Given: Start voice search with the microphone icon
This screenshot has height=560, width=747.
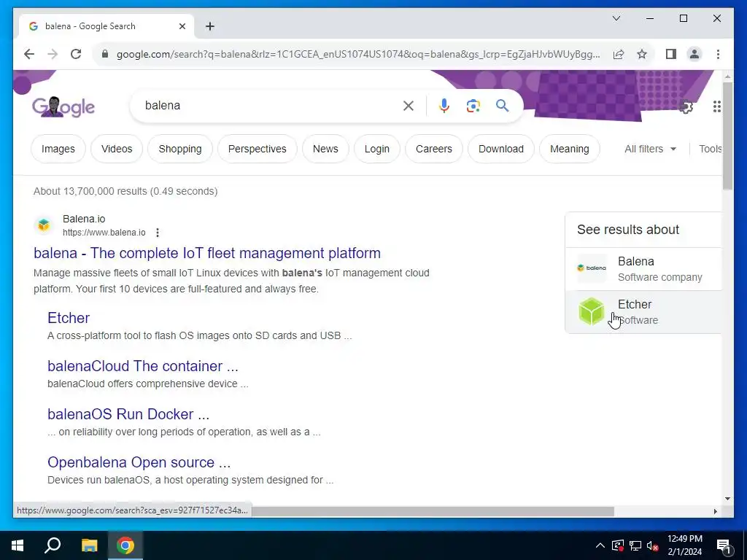Looking at the screenshot, I should tap(444, 106).
